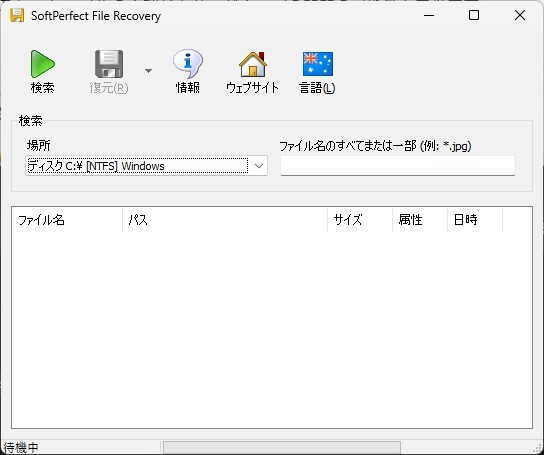Start the scan with the green 検索 button
Viewport: 544px width, 455px height.
click(42, 72)
